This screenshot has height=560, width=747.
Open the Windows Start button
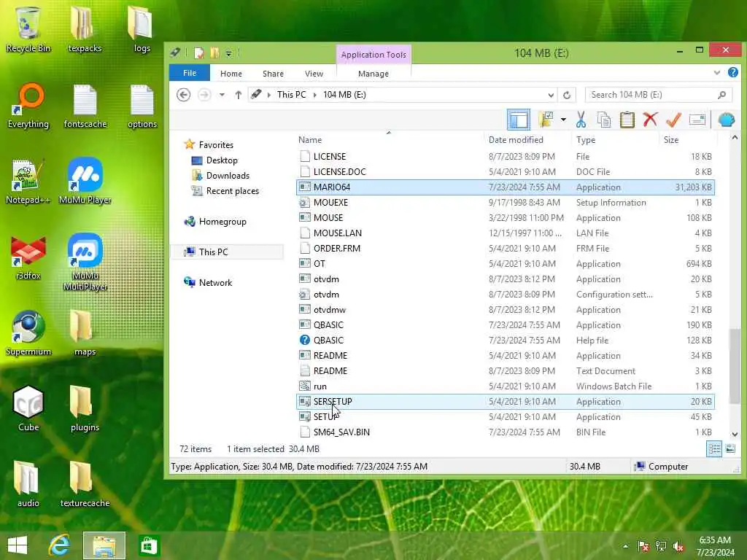[x=18, y=545]
